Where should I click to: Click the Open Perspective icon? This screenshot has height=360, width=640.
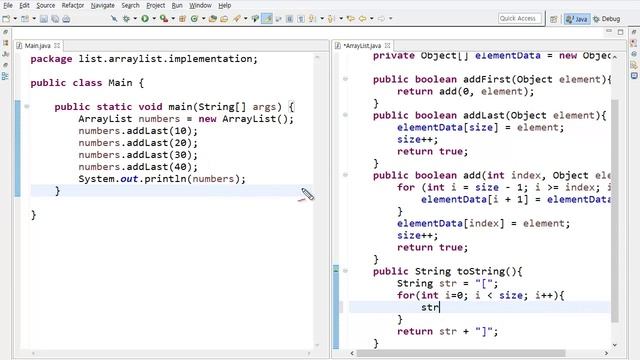(x=553, y=19)
